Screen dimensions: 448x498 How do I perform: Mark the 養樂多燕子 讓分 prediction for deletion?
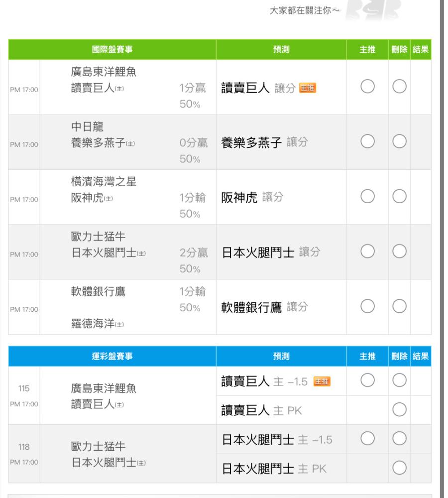(399, 142)
